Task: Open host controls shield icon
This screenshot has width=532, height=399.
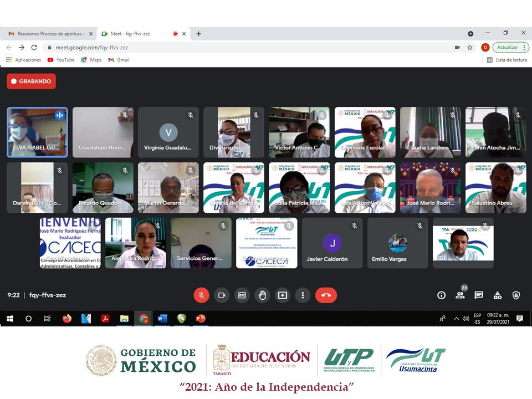Action: (516, 295)
